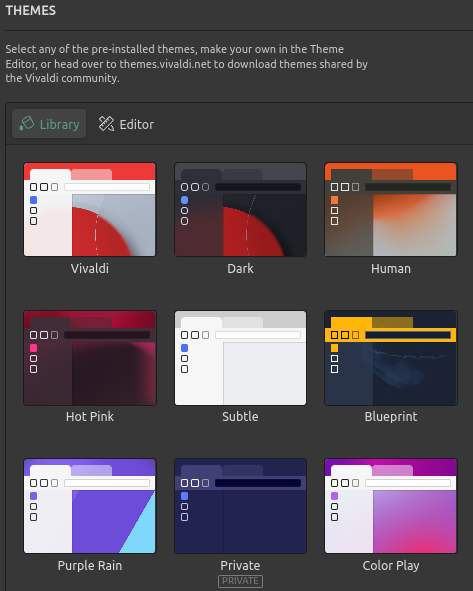Click the Purple Rain label text

[90, 565]
